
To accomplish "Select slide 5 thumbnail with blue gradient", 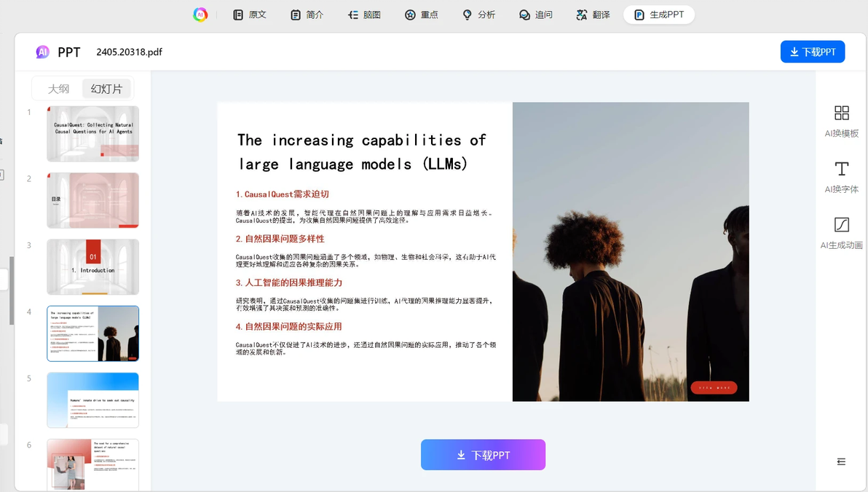I will click(x=93, y=400).
